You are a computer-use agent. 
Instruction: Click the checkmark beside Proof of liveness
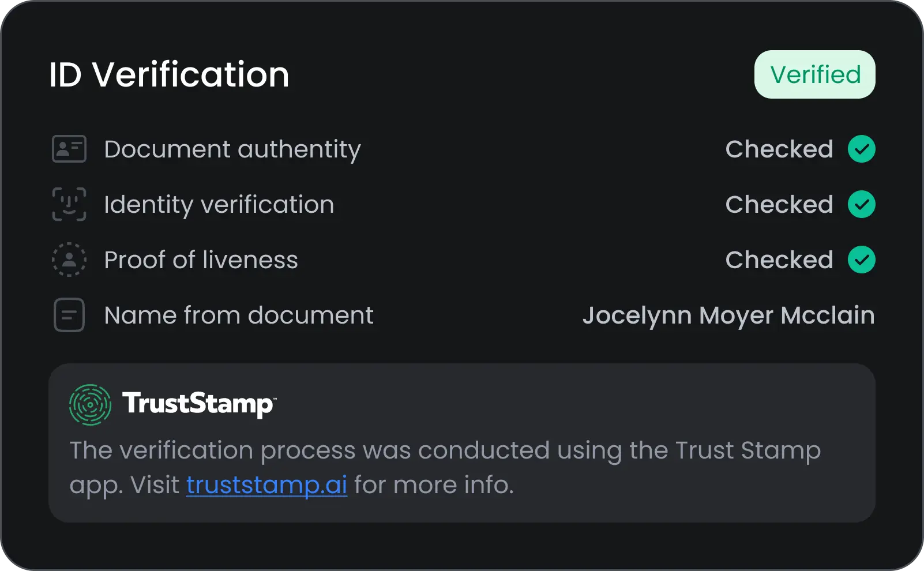point(862,260)
